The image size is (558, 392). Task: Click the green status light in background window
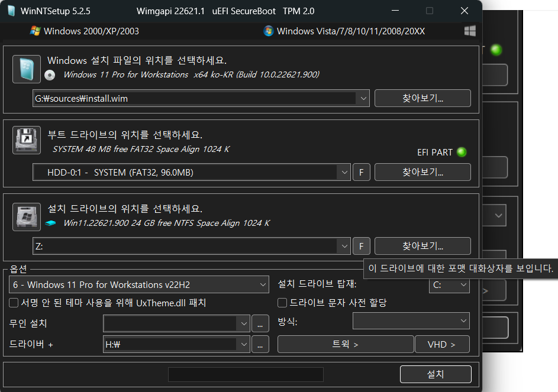496,50
